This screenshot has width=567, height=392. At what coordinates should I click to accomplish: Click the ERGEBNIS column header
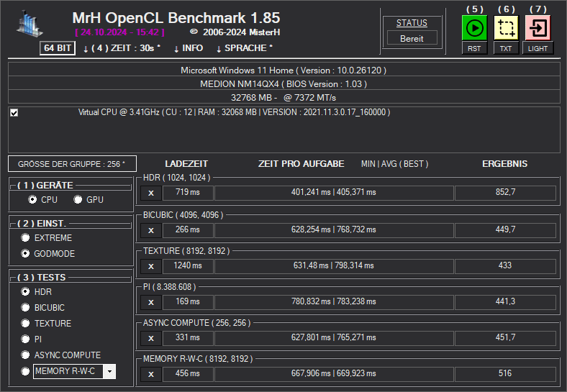pos(505,164)
